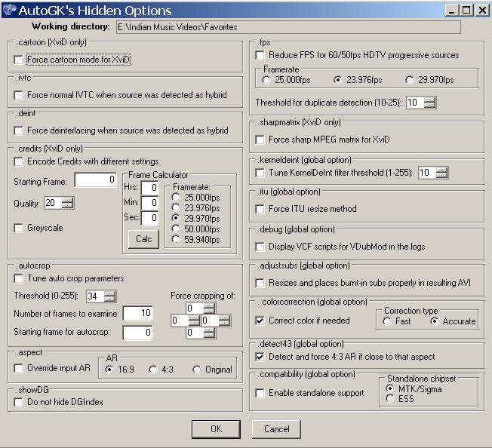Confirm settings with OK
The image size is (492, 448).
tap(216, 429)
